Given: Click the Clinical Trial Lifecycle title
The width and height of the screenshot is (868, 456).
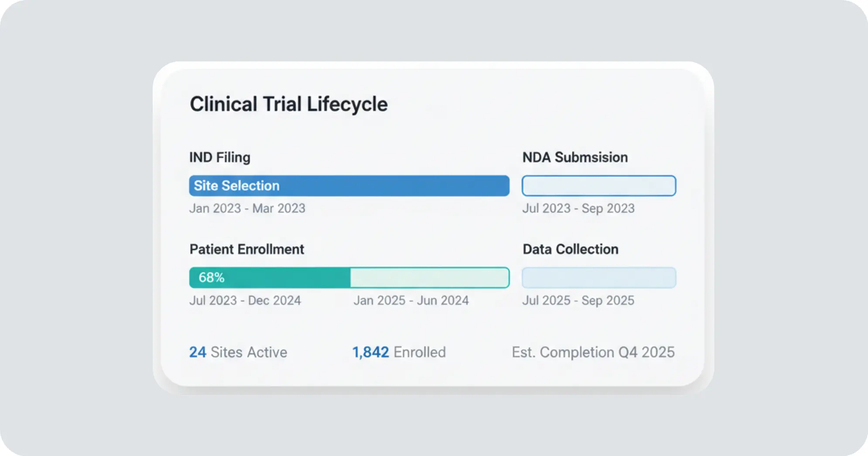Looking at the screenshot, I should tap(288, 104).
